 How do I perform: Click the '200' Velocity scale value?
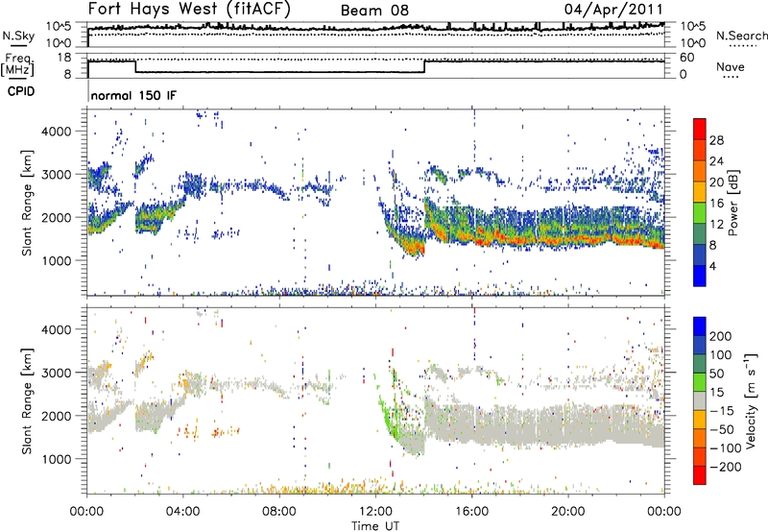click(x=721, y=336)
